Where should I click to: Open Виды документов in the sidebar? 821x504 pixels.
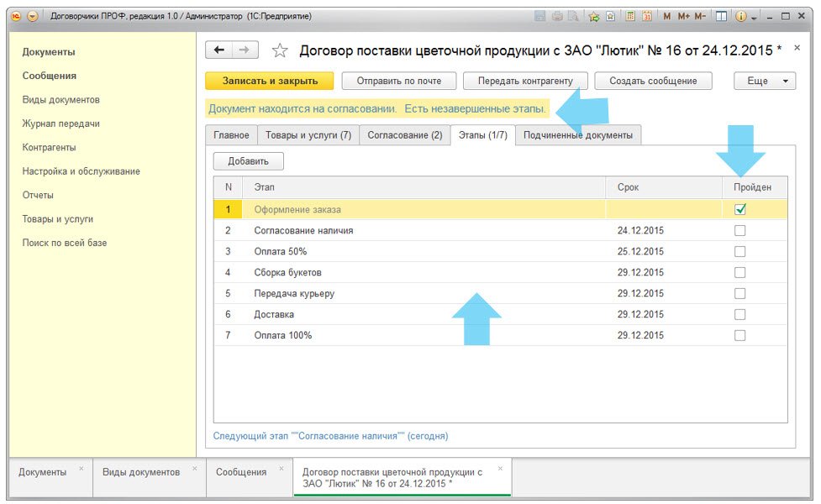coord(61,99)
